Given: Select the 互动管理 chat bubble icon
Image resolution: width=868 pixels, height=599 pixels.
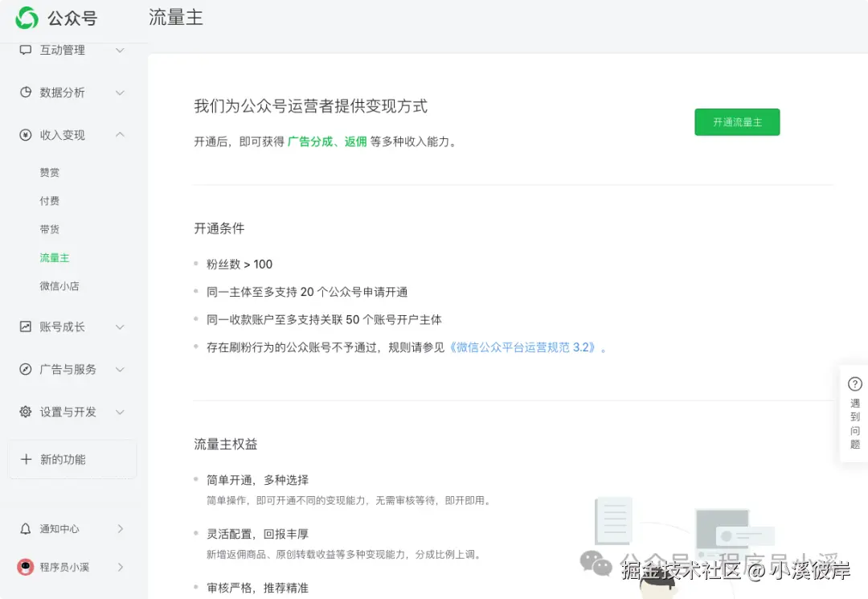Looking at the screenshot, I should [24, 50].
